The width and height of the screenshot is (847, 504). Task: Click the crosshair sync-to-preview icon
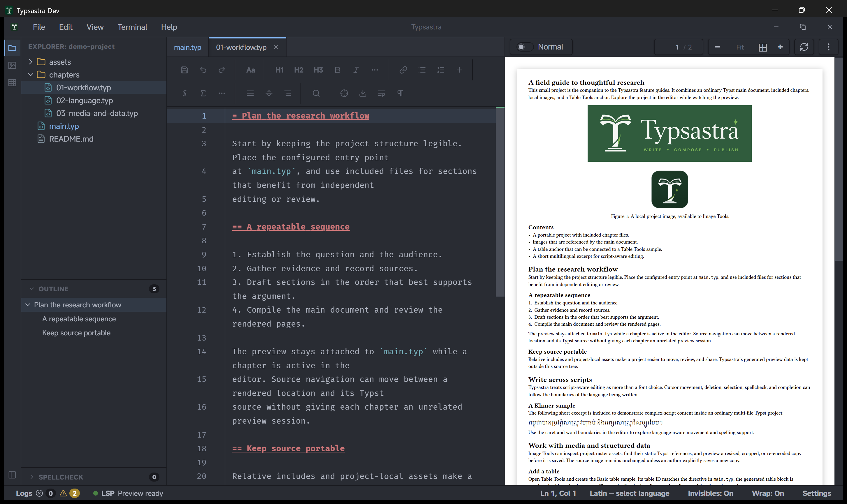[344, 93]
